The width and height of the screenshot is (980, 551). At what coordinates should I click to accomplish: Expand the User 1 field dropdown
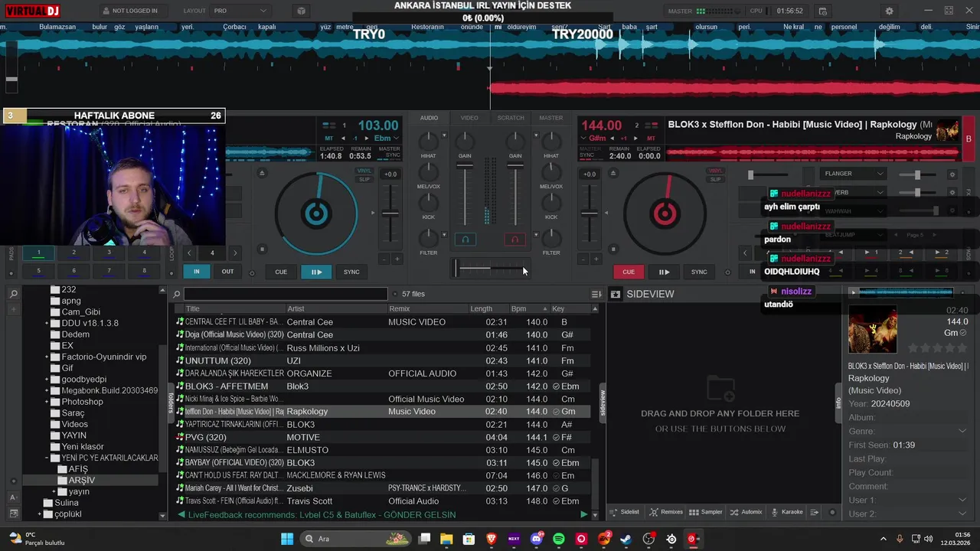coord(962,500)
